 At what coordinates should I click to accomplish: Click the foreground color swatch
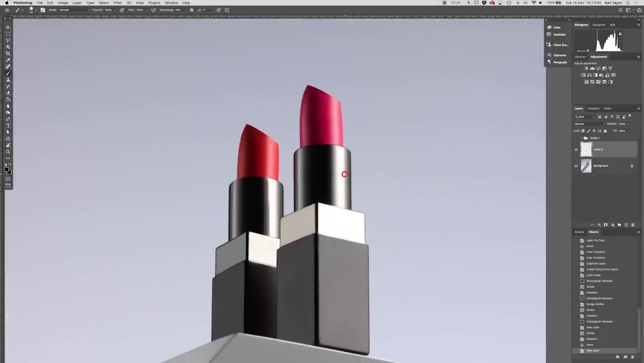pyautogui.click(x=6, y=169)
